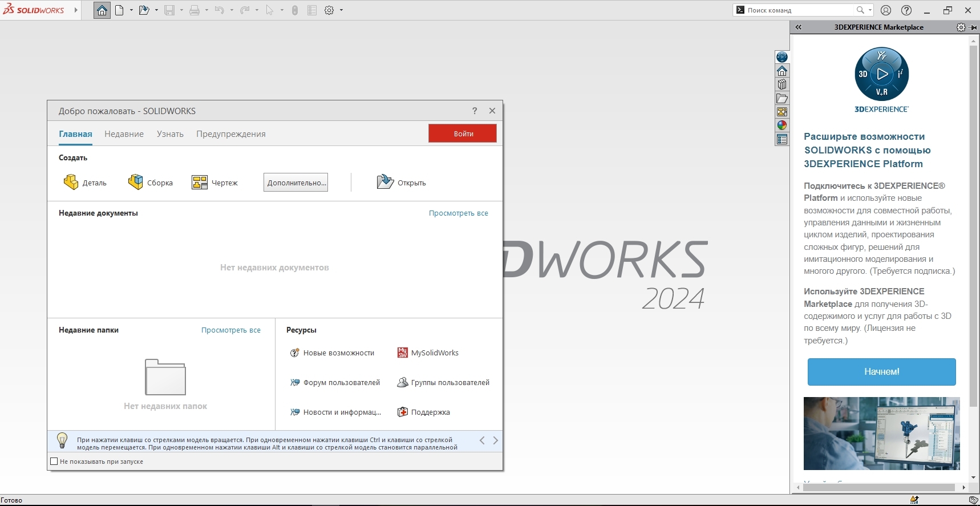
Task: Open the Options gear in main toolbar
Action: 329,10
